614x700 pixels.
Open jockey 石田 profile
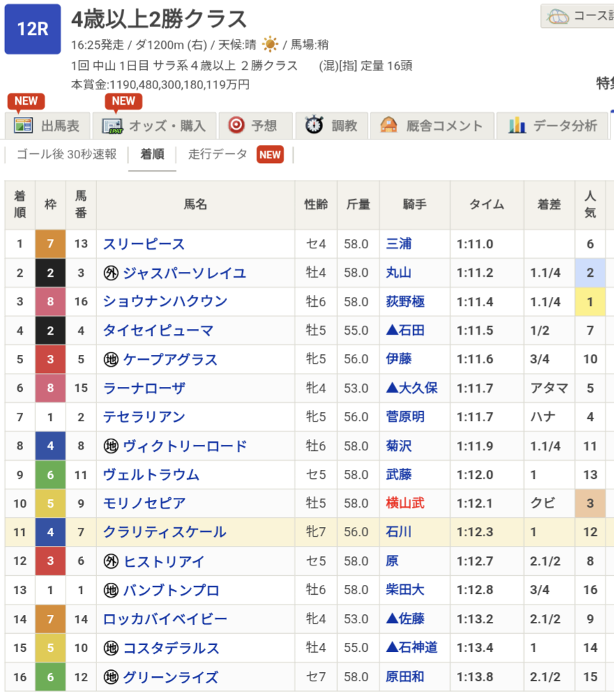point(405,330)
